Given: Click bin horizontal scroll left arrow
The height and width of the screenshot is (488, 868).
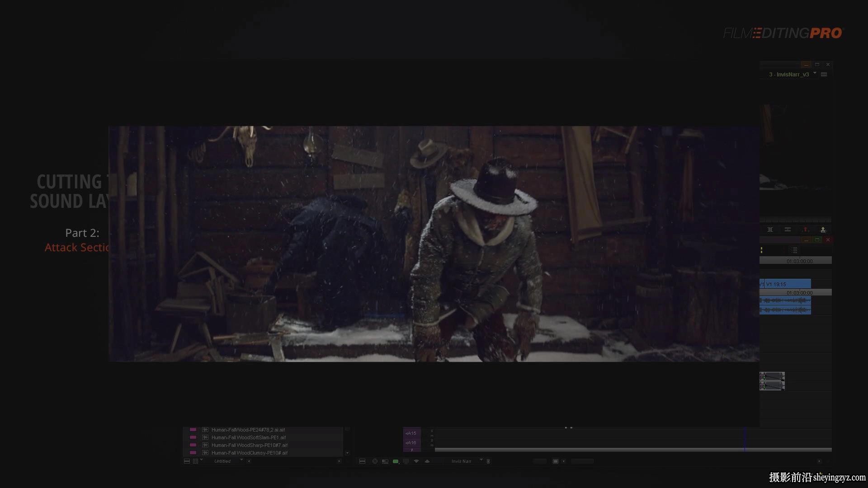Looking at the screenshot, I should point(249,461).
